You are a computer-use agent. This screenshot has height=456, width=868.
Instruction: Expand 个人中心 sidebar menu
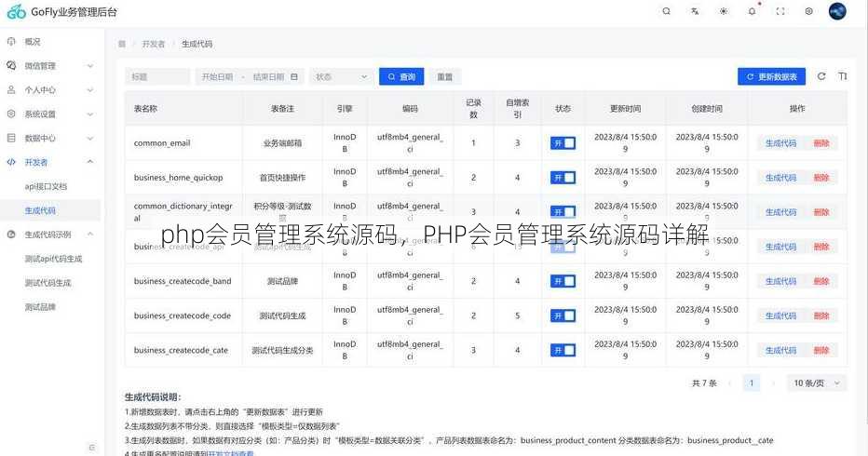(x=49, y=89)
